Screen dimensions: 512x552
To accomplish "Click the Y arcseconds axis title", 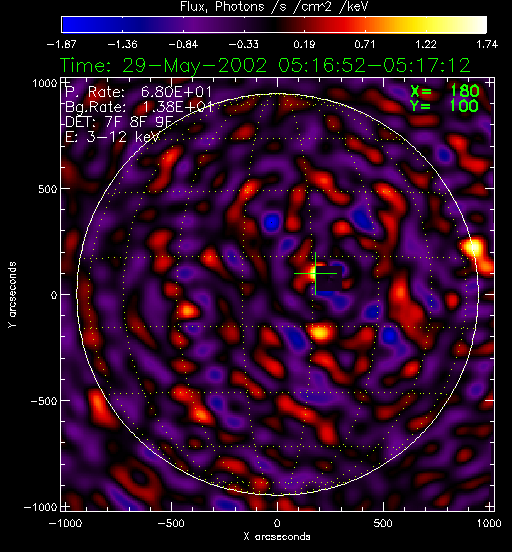I will (x=12, y=295).
